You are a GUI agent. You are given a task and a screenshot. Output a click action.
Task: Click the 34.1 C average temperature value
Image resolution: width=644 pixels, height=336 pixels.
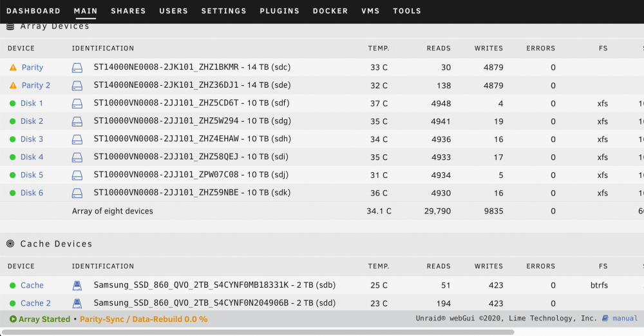point(379,211)
